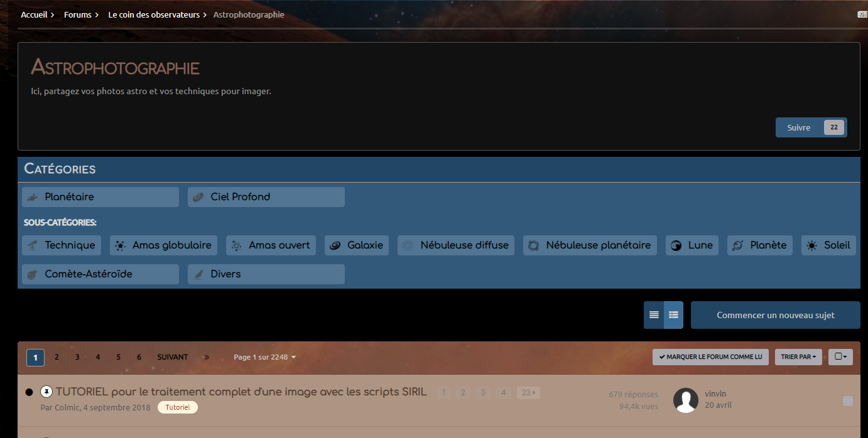The image size is (868, 438).
Task: Open the Technique subcategory
Action: tap(62, 245)
